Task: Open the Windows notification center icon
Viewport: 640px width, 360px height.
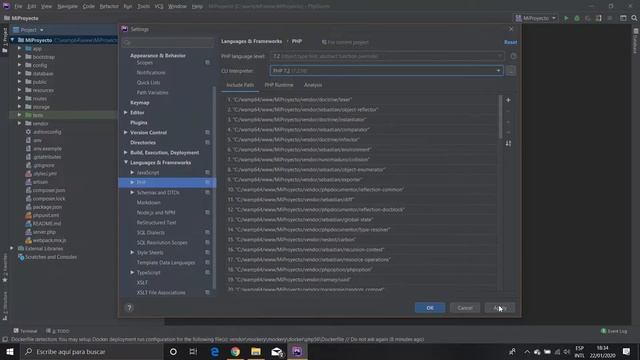Action: [627, 351]
